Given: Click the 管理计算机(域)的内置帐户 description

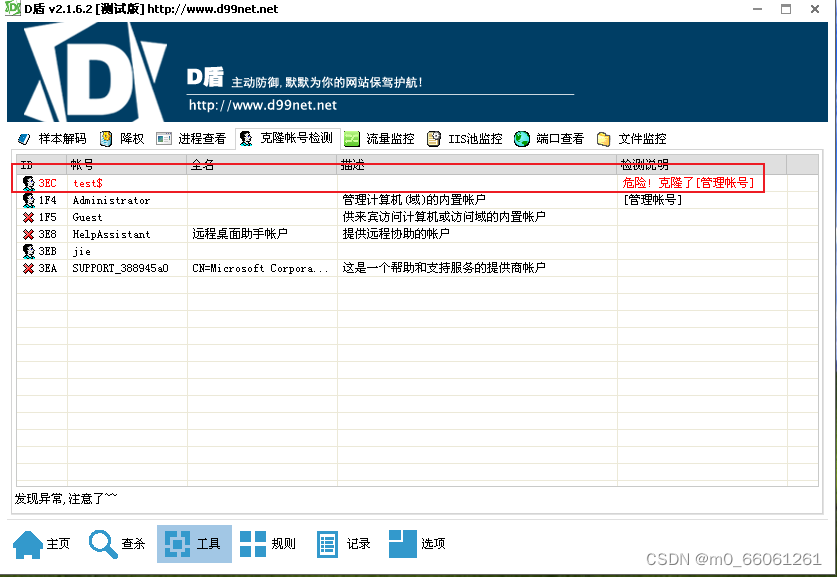Looking at the screenshot, I should [414, 200].
